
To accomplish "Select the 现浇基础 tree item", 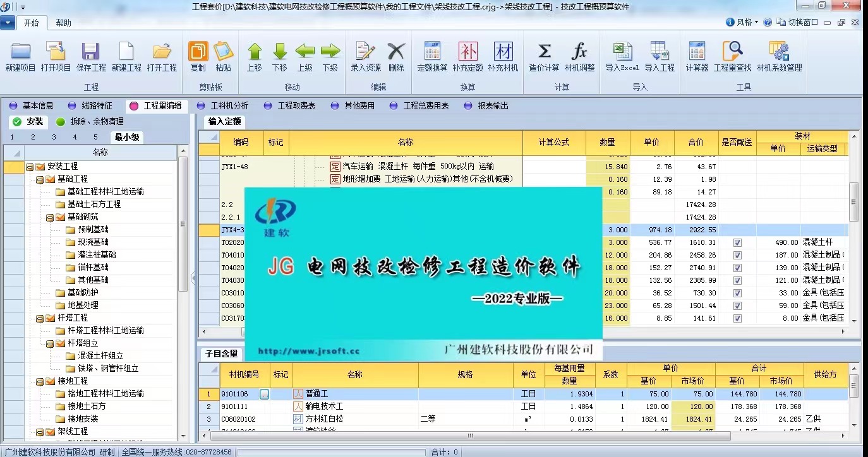I will coord(93,242).
